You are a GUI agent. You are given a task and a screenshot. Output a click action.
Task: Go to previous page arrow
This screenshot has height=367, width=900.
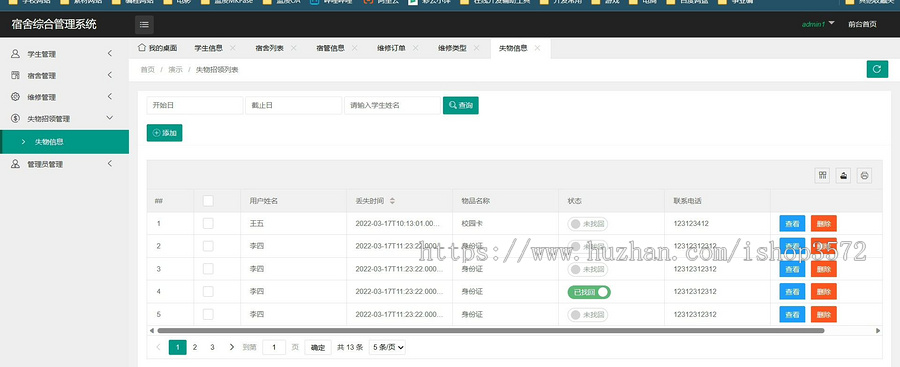click(158, 347)
